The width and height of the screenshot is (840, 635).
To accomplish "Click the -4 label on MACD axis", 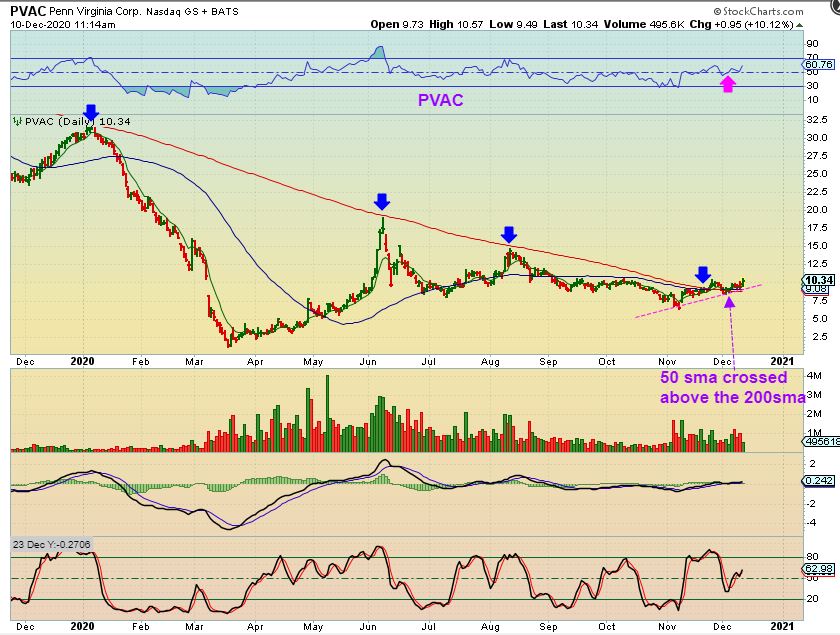I will [x=812, y=522].
